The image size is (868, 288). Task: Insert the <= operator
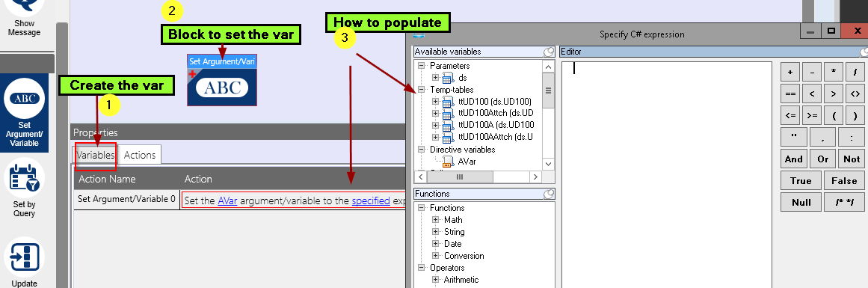(x=790, y=116)
